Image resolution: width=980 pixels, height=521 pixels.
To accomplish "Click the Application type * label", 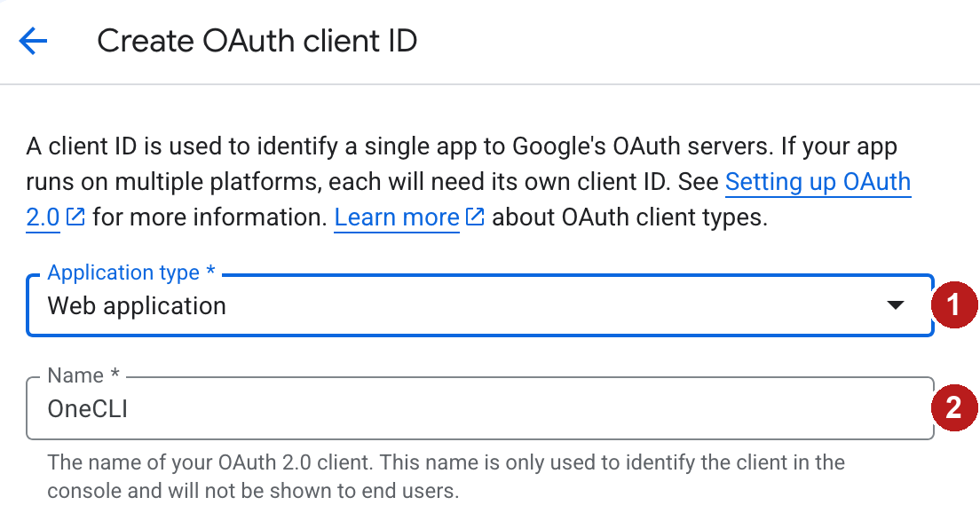I will point(131,272).
